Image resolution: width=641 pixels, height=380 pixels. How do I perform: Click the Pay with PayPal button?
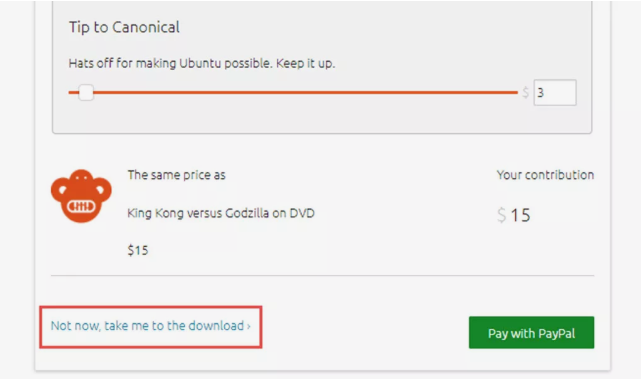pyautogui.click(x=531, y=333)
